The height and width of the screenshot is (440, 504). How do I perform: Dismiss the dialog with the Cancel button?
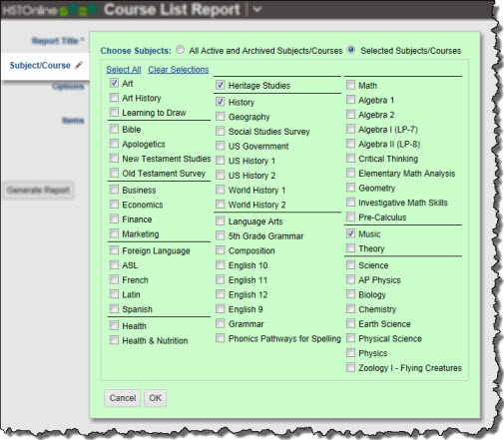pos(123,398)
